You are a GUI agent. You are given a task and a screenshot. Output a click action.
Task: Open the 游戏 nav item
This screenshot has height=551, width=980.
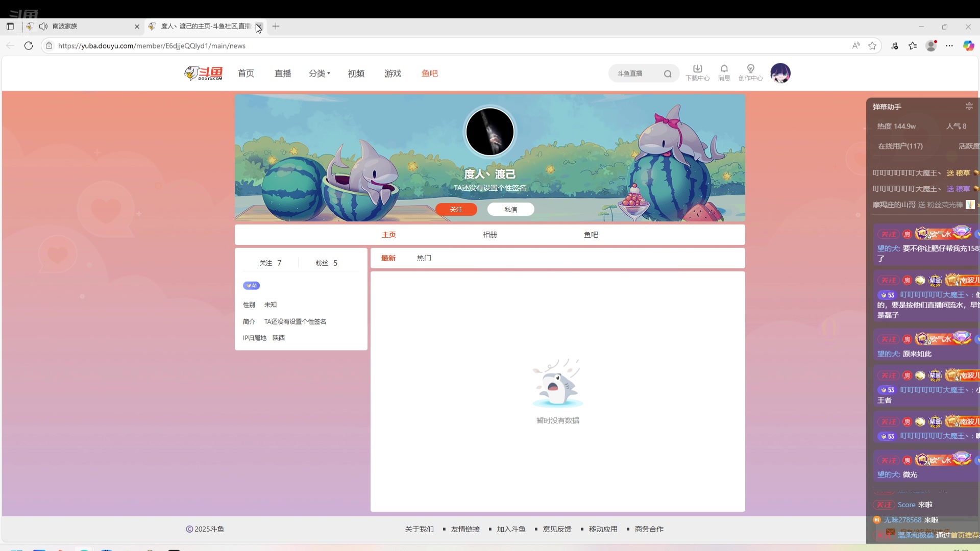coord(393,73)
